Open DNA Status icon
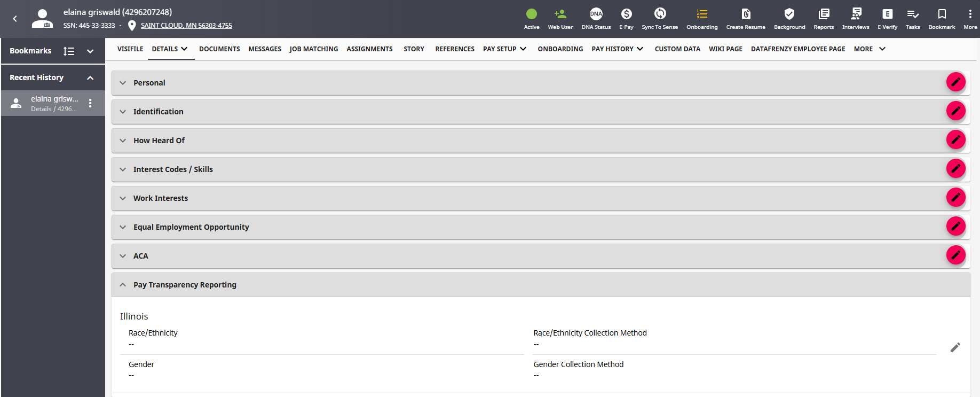 [596, 14]
